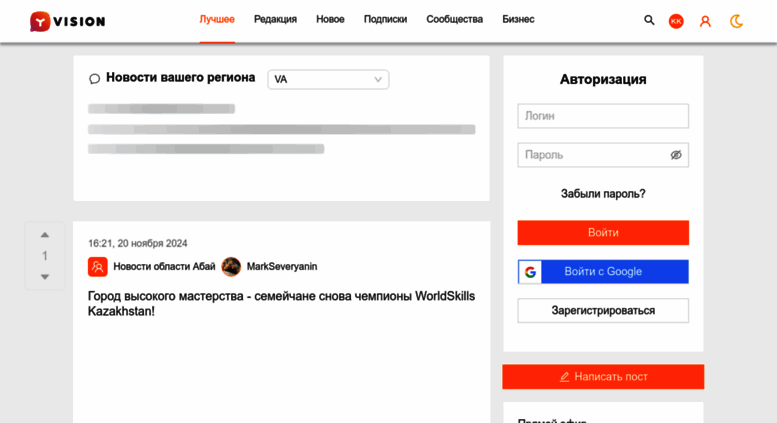
Task: Toggle dark mode with the moon icon
Action: click(736, 21)
